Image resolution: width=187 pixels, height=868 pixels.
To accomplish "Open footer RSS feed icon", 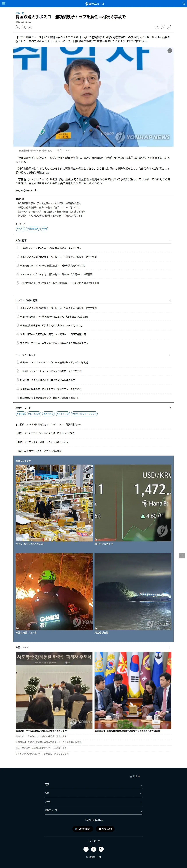I will coord(101,849).
